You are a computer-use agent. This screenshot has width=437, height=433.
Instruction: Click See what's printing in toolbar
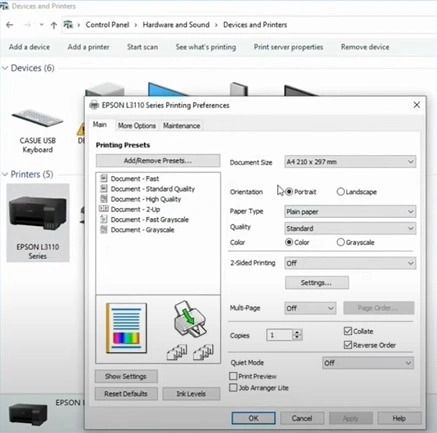tap(206, 47)
